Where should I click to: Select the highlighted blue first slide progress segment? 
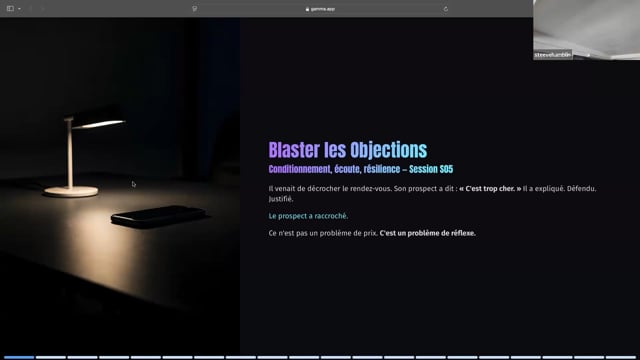pyautogui.click(x=19, y=358)
